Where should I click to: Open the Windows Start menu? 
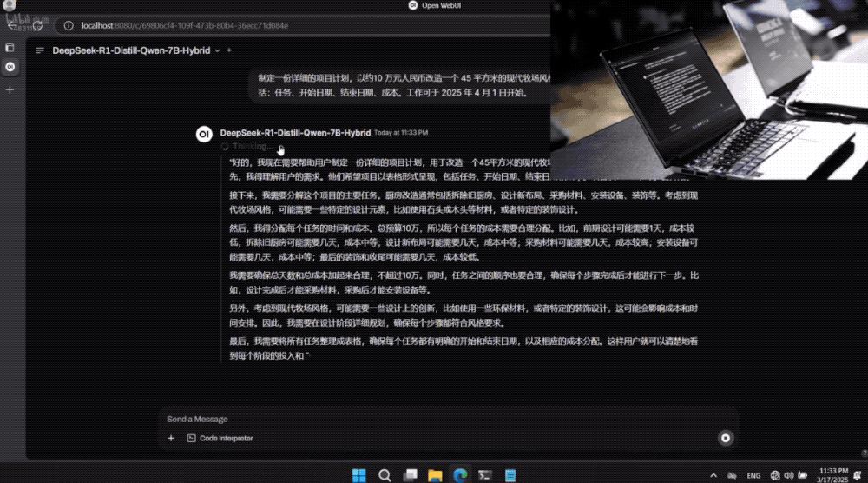pos(358,475)
